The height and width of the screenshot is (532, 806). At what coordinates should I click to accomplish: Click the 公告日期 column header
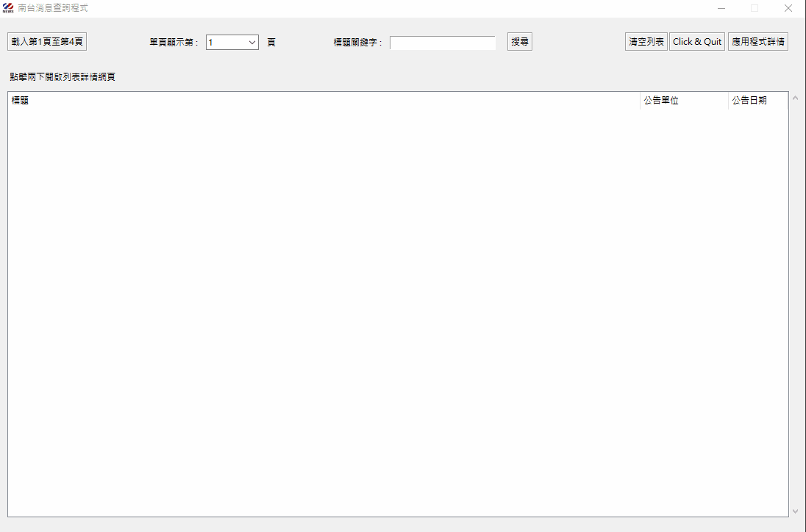(x=757, y=101)
